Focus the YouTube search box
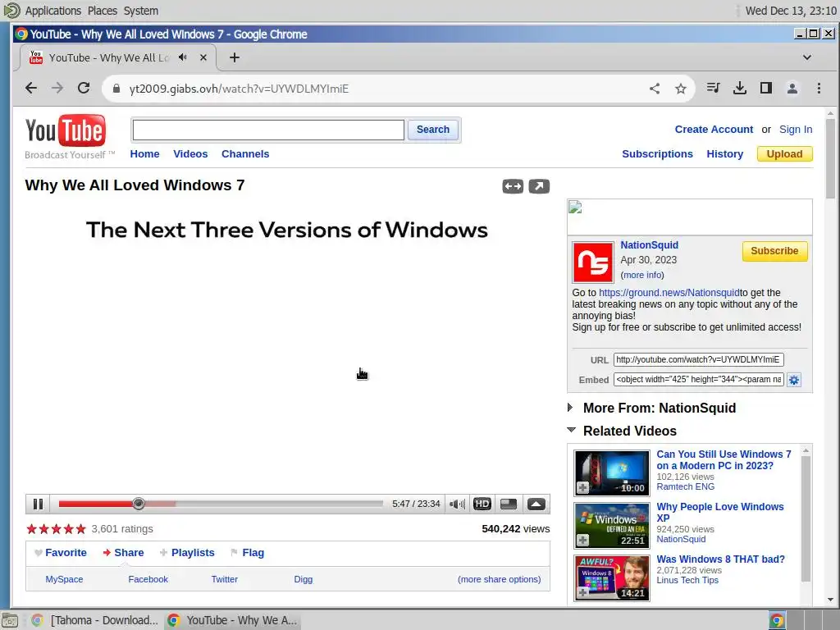 [268, 130]
